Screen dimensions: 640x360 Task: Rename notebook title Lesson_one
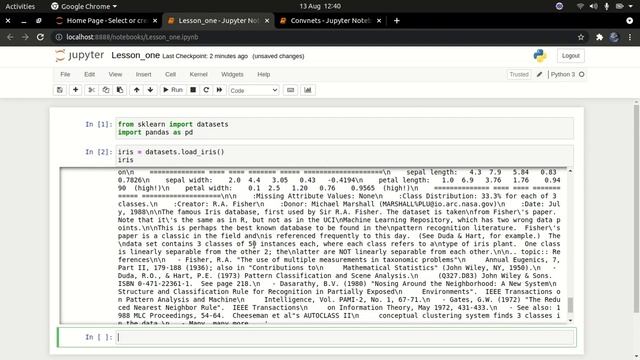click(x=135, y=56)
